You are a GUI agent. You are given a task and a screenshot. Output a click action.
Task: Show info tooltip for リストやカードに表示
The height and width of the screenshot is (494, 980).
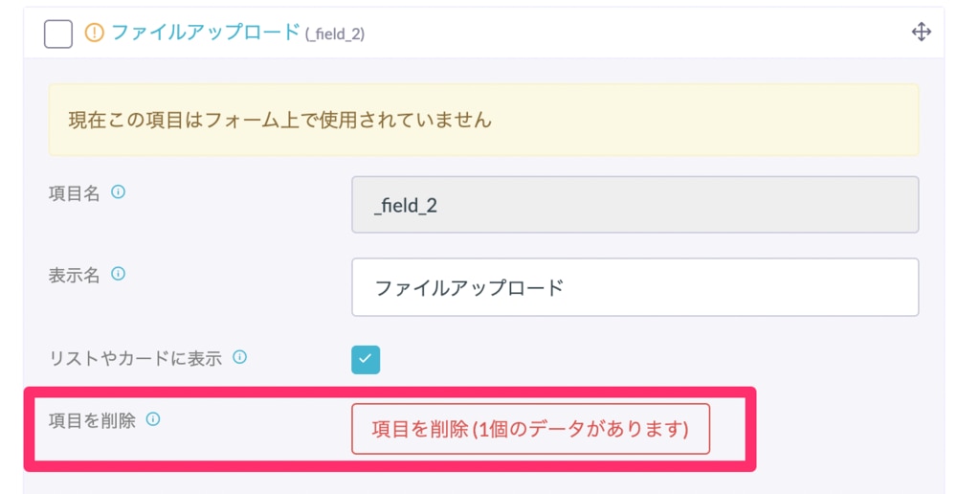(x=239, y=357)
